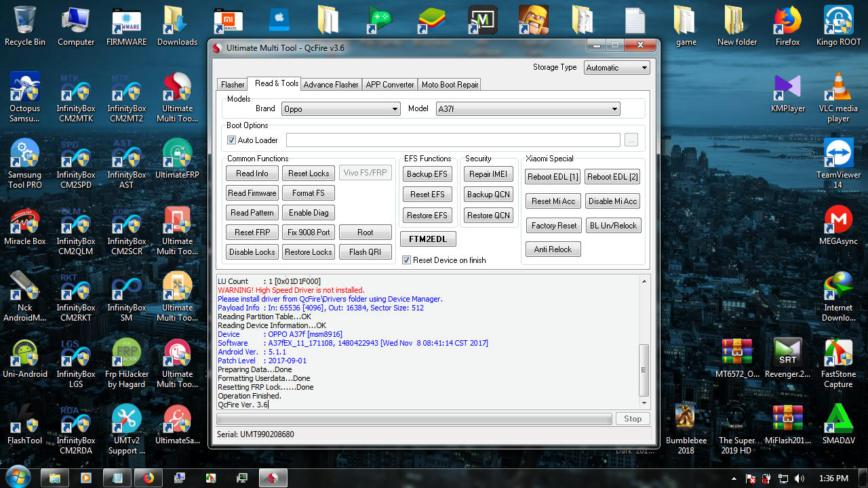Image resolution: width=868 pixels, height=488 pixels.
Task: Open the Miracle Box shortcut
Action: coord(25,225)
